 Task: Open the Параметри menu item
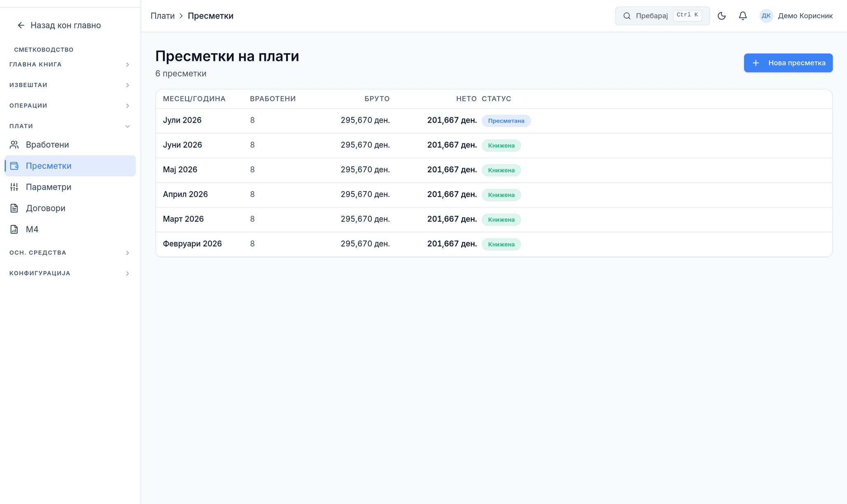pos(70,187)
